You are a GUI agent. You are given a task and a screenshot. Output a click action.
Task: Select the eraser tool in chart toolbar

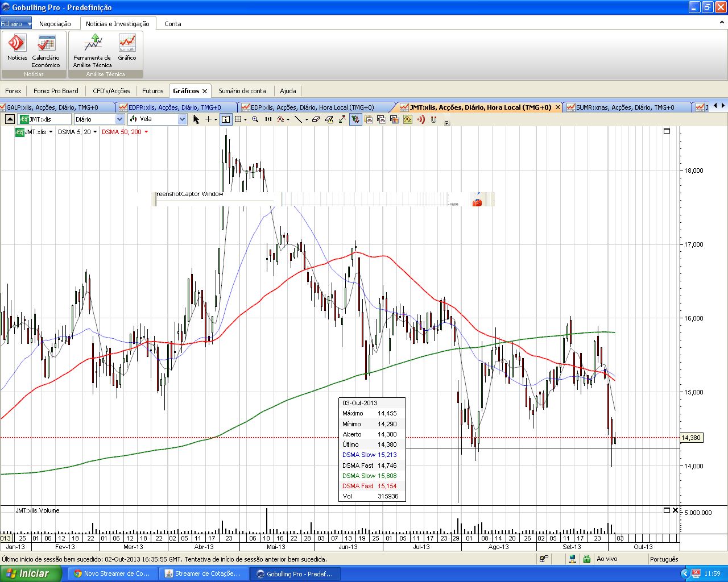[316, 119]
